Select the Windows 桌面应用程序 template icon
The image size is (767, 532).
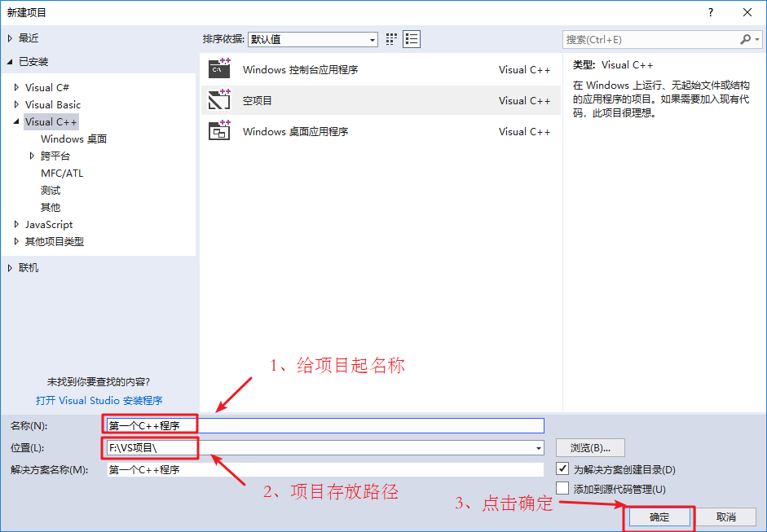point(219,130)
